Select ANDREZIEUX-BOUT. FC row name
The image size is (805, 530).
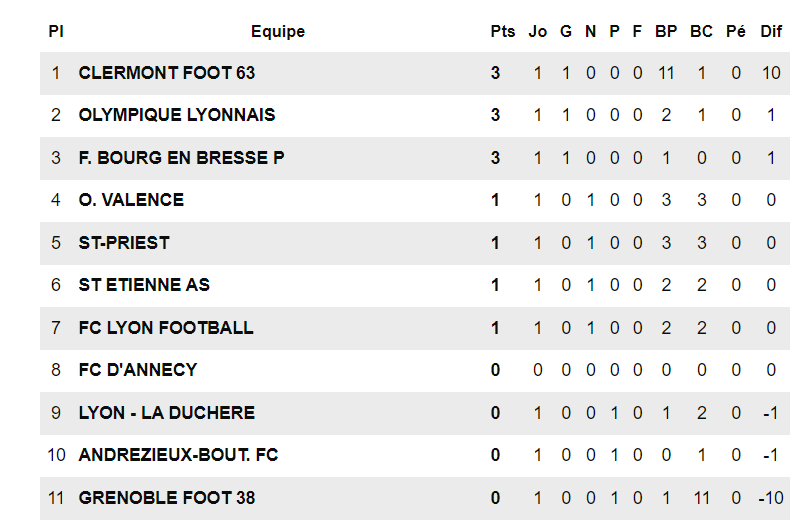(178, 455)
